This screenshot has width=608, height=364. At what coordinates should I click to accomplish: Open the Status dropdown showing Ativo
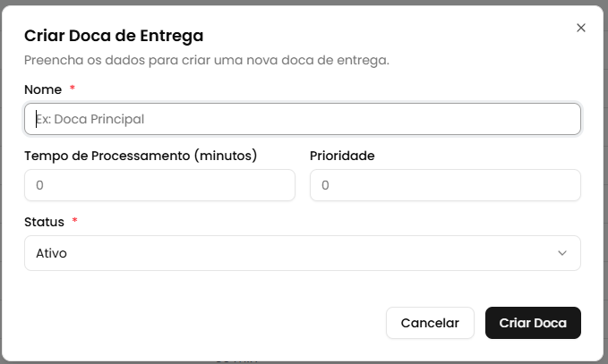(302, 253)
